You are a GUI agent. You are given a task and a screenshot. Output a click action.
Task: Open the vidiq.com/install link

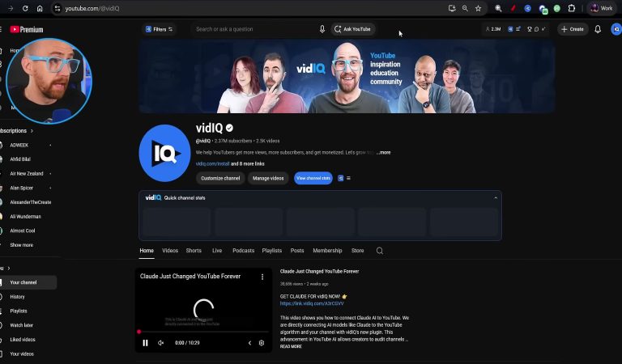coord(212,164)
